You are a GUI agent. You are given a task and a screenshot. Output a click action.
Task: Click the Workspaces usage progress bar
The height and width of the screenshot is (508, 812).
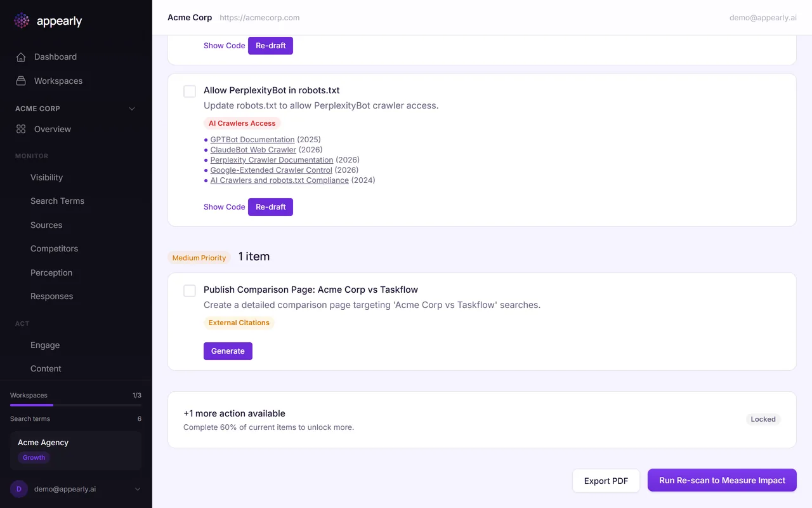click(x=75, y=404)
